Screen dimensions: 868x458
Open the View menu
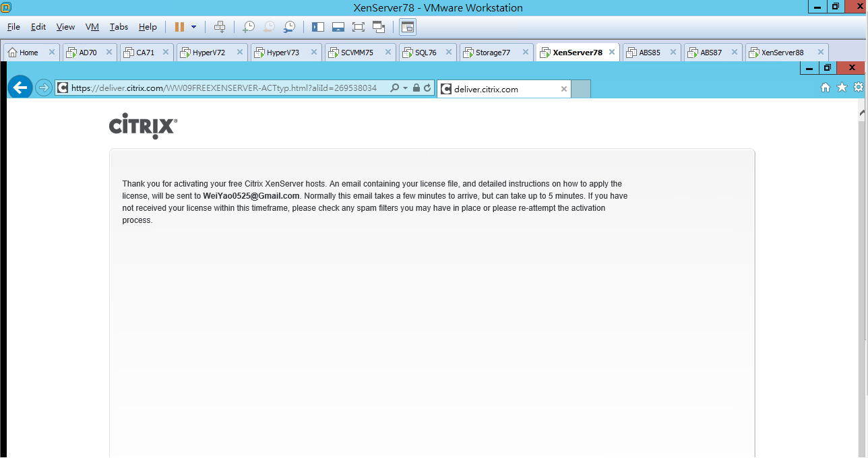[x=66, y=27]
